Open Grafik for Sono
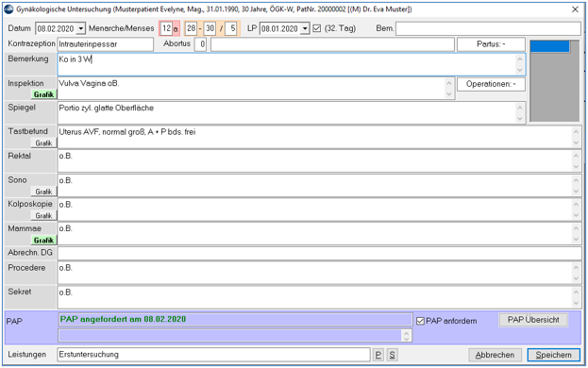Image resolution: width=588 pixels, height=368 pixels. 43,192
